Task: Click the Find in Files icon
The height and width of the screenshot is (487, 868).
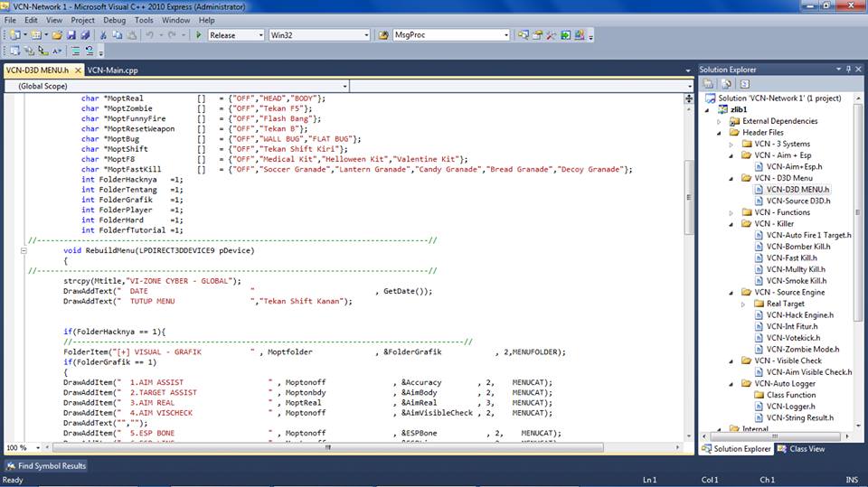Action: [383, 35]
